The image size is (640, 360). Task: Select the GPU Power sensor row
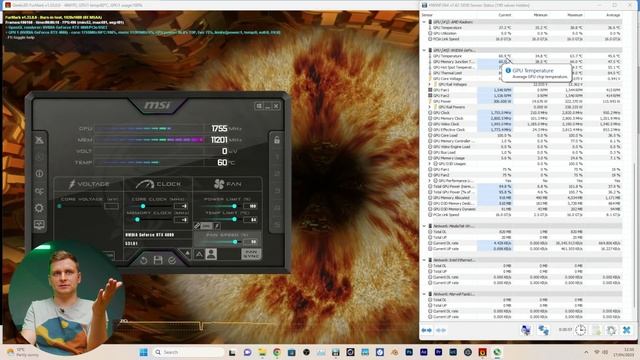pos(524,101)
